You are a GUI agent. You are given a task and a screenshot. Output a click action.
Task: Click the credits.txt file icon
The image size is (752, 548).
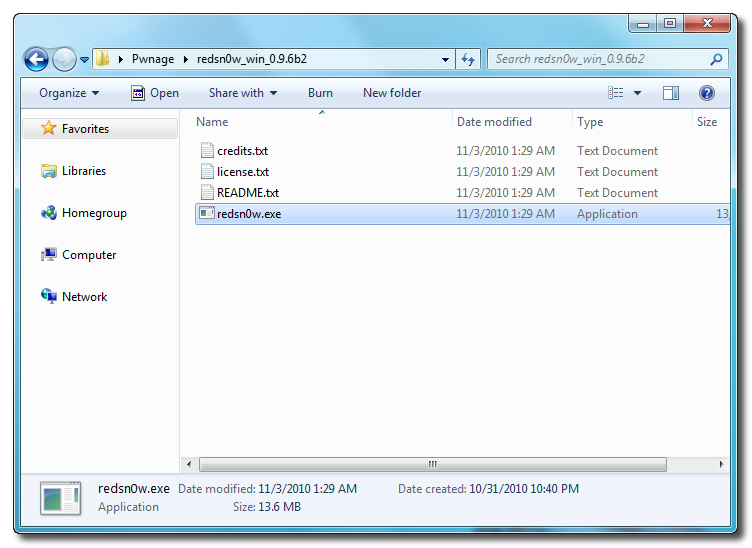tap(207, 151)
